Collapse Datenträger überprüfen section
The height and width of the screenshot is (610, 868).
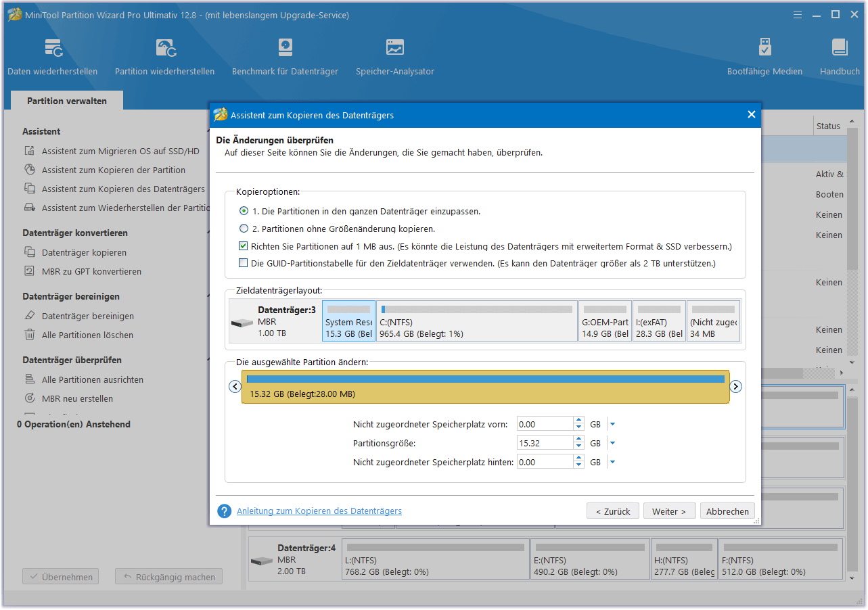[x=208, y=360]
